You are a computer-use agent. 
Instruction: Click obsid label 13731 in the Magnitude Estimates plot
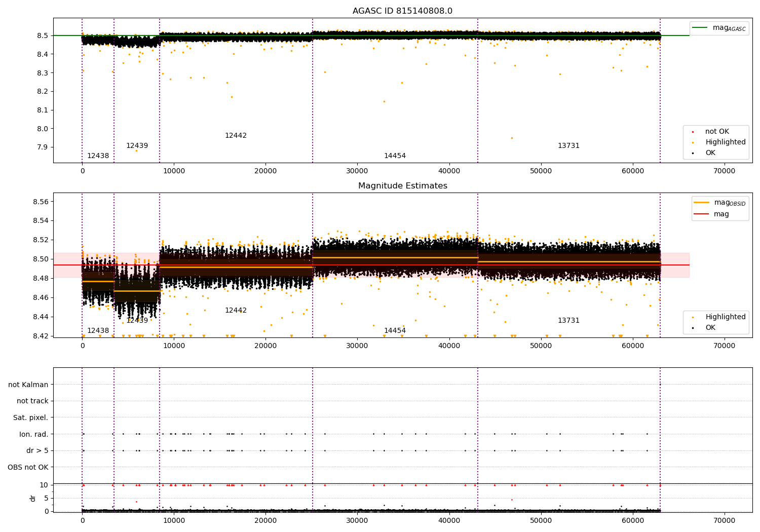[x=568, y=321]
